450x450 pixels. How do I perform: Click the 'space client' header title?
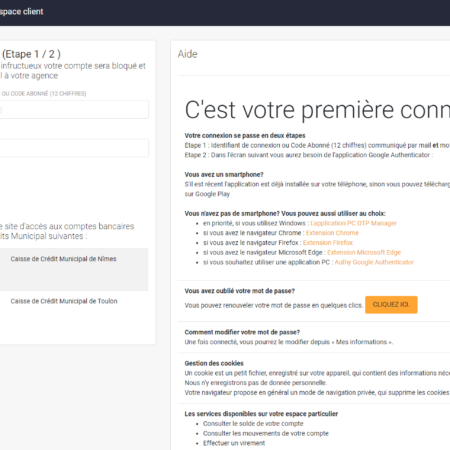coord(22,12)
